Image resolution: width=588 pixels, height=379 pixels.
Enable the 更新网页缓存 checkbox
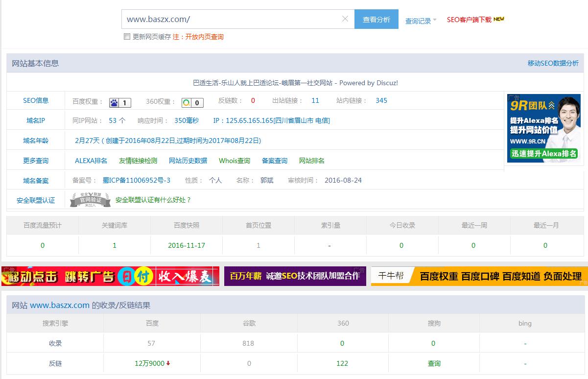tap(127, 37)
